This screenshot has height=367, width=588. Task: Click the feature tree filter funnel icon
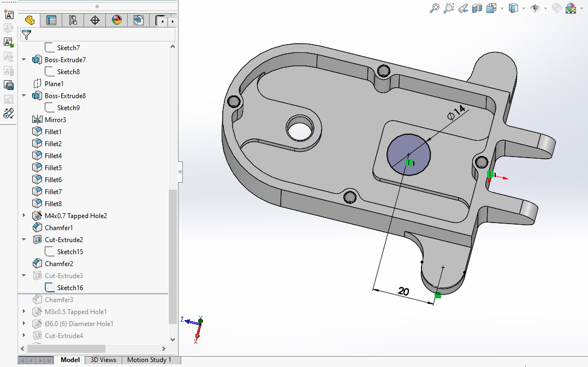[26, 35]
